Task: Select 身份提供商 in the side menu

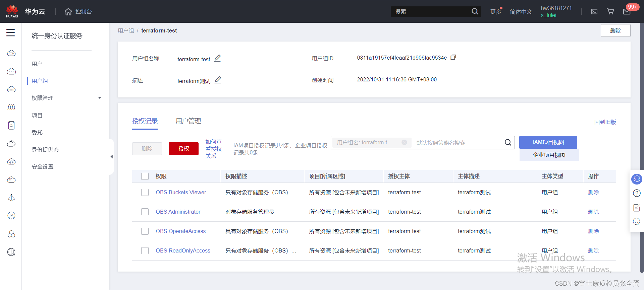Action: click(45, 149)
